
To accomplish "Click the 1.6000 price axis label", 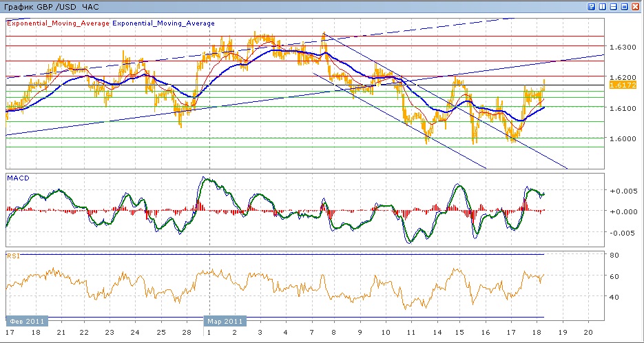I will (x=620, y=138).
